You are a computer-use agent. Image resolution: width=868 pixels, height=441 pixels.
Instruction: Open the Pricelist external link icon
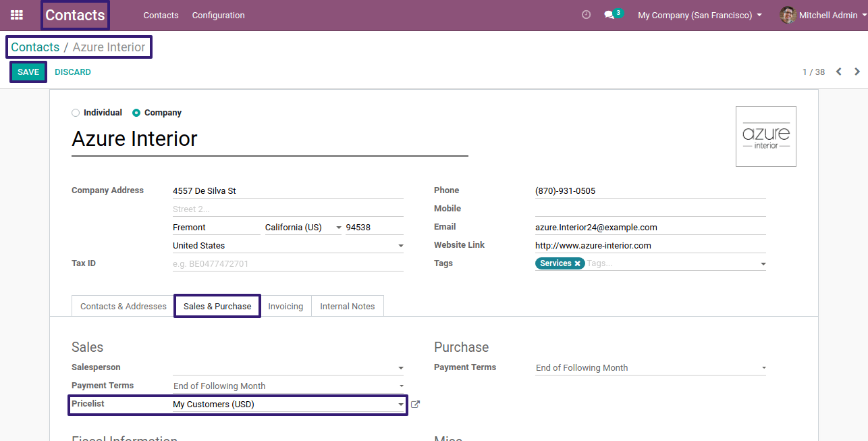click(x=415, y=405)
